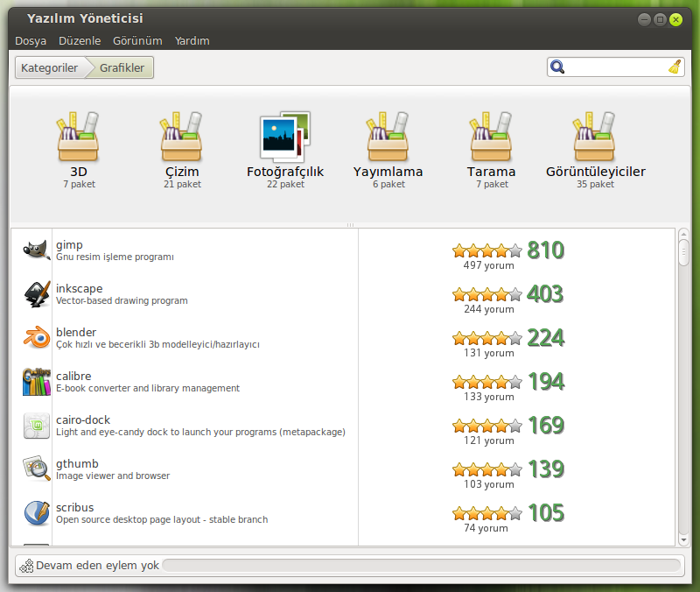Click the score 169 for cairo-dock
This screenshot has width=700, height=592.
[546, 426]
